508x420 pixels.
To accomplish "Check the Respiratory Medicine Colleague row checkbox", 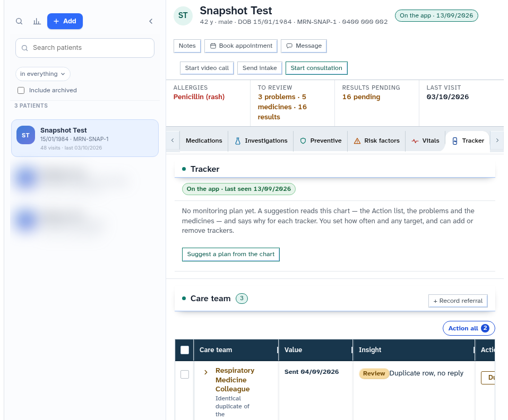I will (x=185, y=374).
